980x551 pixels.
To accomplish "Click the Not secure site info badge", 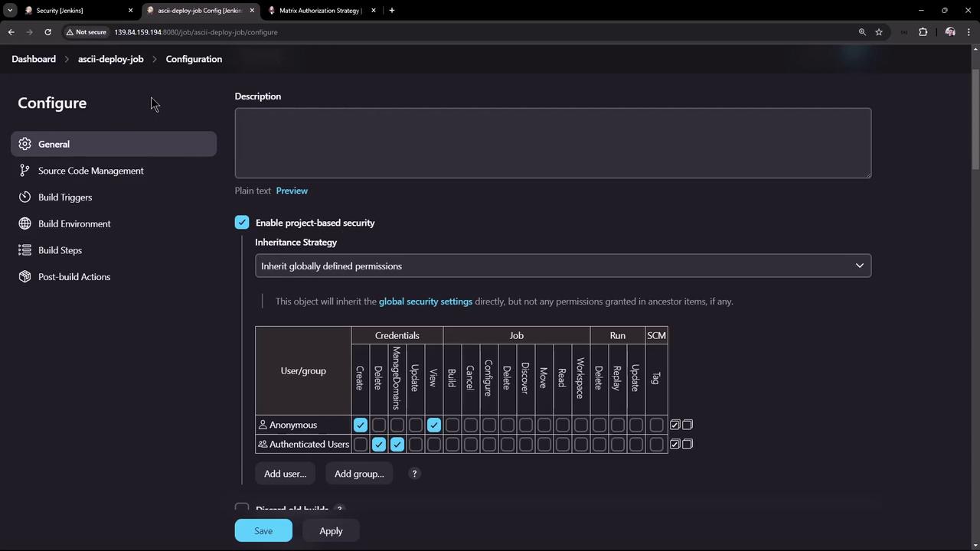I will [x=86, y=32].
